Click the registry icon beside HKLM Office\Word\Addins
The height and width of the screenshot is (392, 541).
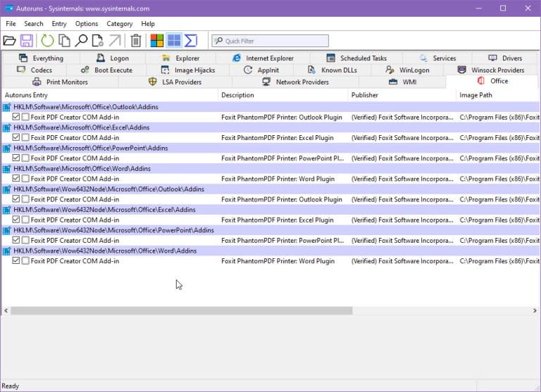(x=7, y=169)
